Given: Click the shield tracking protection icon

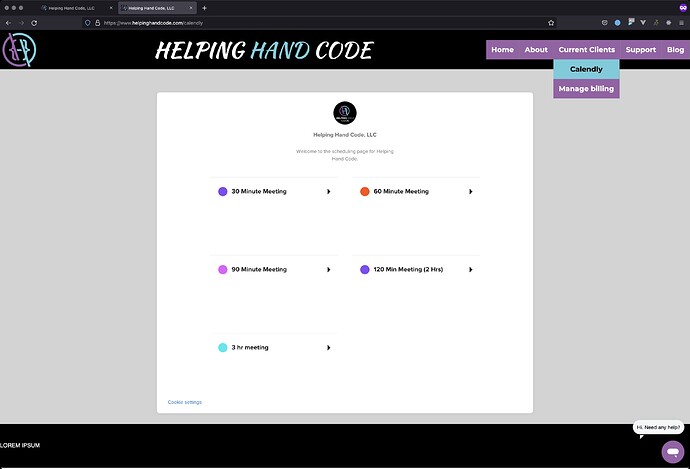Looking at the screenshot, I should (88, 23).
